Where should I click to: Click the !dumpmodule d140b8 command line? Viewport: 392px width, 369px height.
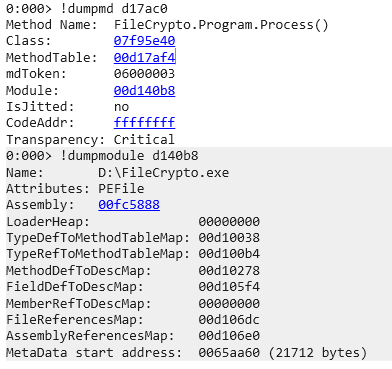[102, 156]
